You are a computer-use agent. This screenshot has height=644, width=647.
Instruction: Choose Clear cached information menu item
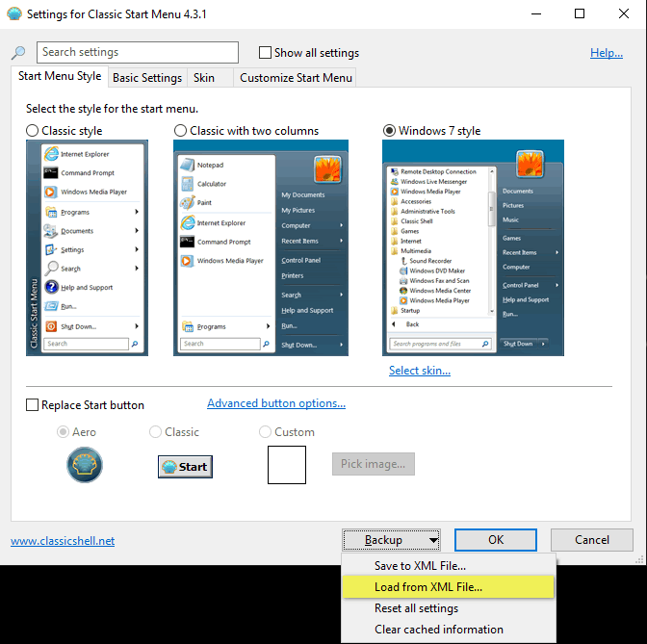[x=449, y=630]
